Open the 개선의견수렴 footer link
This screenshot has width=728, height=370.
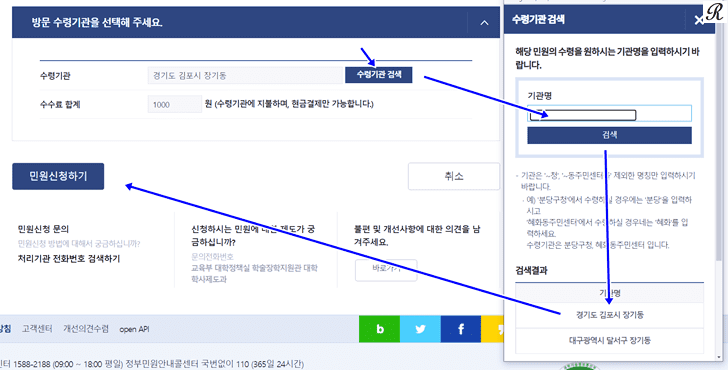coord(86,329)
